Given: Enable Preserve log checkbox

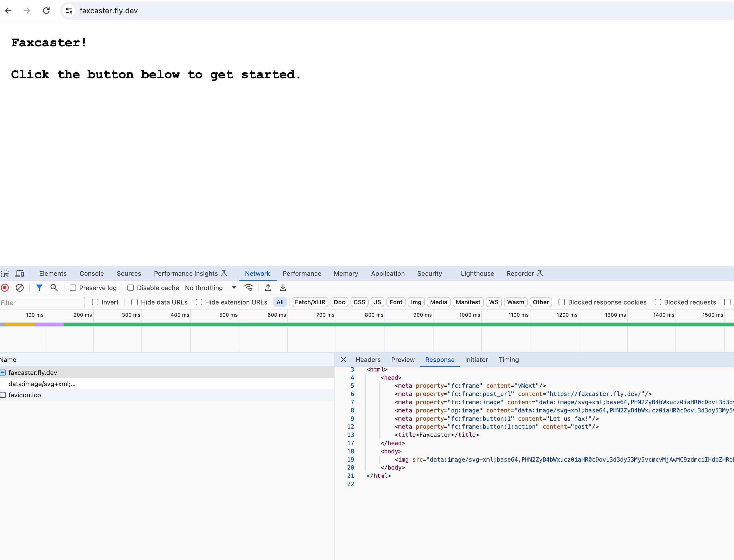Looking at the screenshot, I should (x=73, y=288).
